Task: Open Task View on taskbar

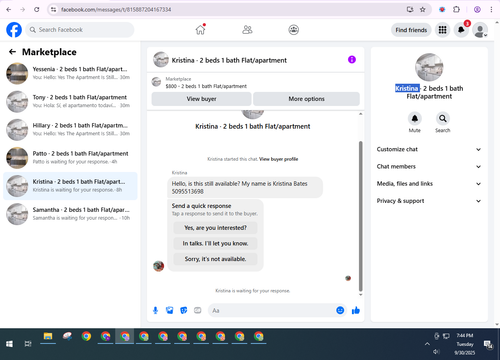Action: (x=28, y=344)
